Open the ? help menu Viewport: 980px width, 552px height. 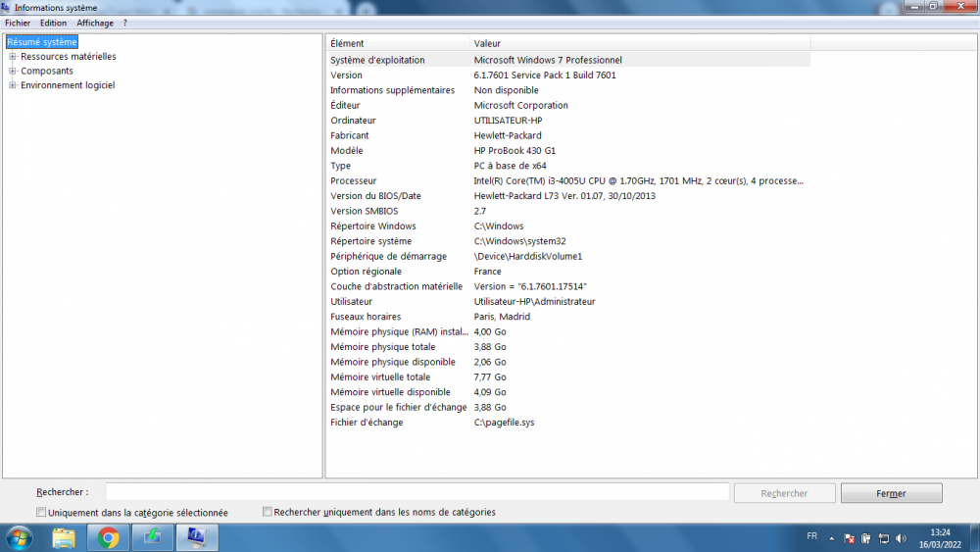125,24
